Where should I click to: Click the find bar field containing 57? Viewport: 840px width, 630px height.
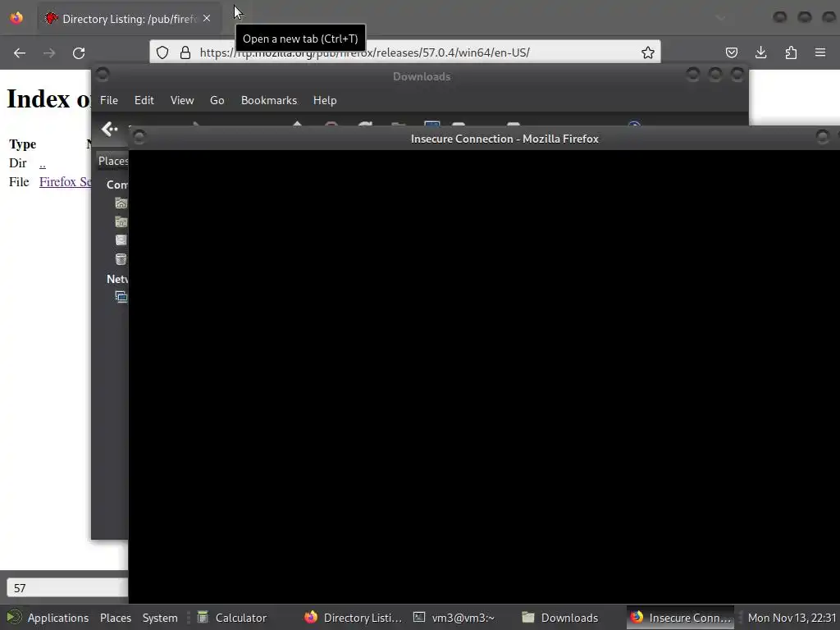67,587
